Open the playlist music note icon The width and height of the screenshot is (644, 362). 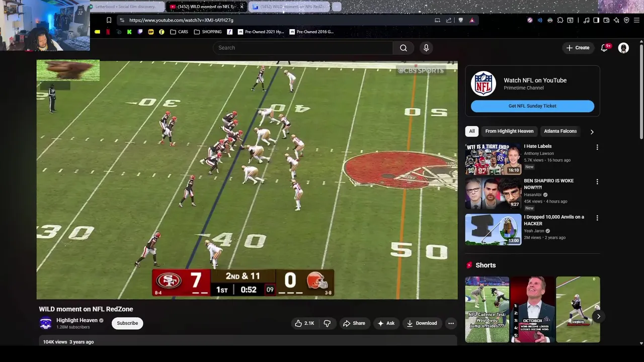(586, 20)
